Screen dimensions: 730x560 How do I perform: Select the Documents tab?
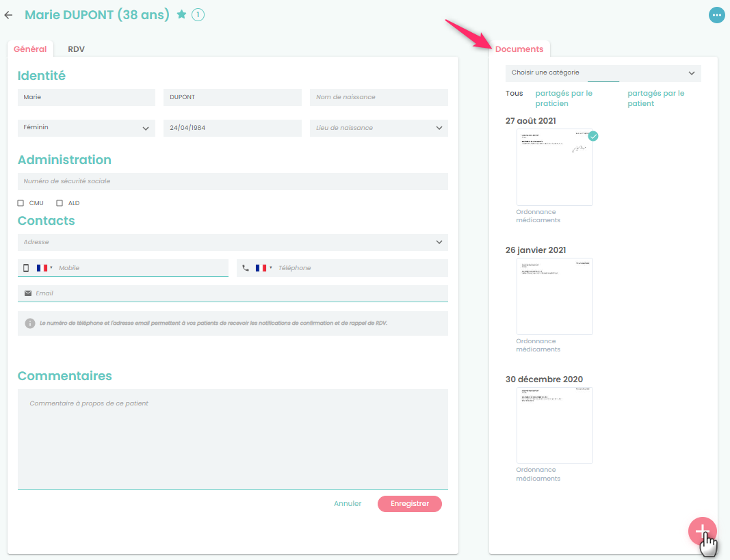pos(519,49)
